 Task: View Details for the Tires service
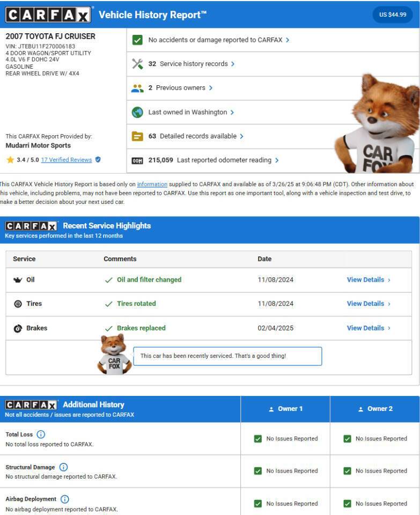pos(369,304)
